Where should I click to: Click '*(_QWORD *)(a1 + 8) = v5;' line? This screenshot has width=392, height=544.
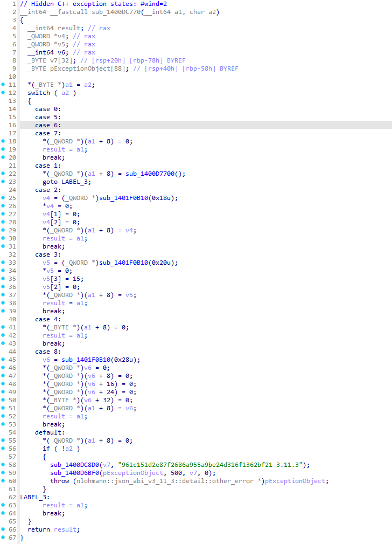pyautogui.click(x=89, y=295)
